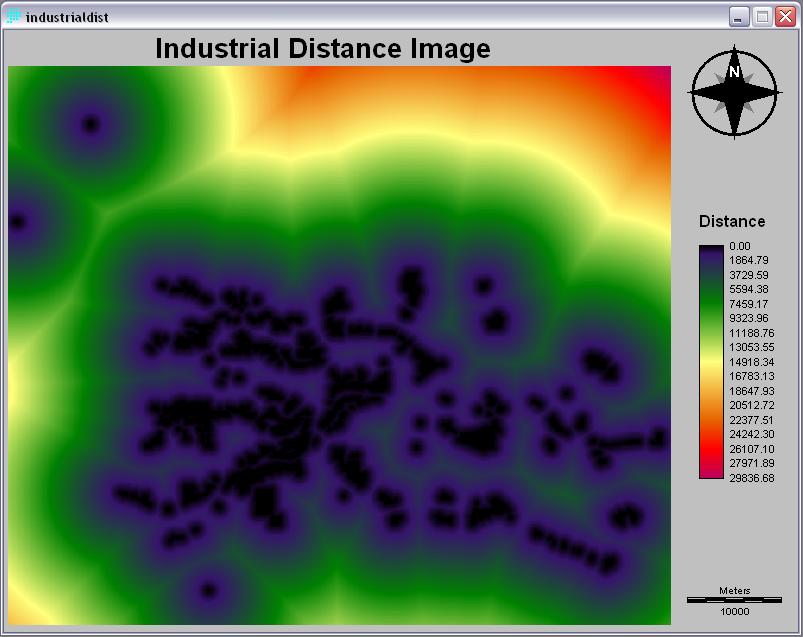Click the Distance legend heading
Viewport: 803px width, 637px height.
point(732,222)
